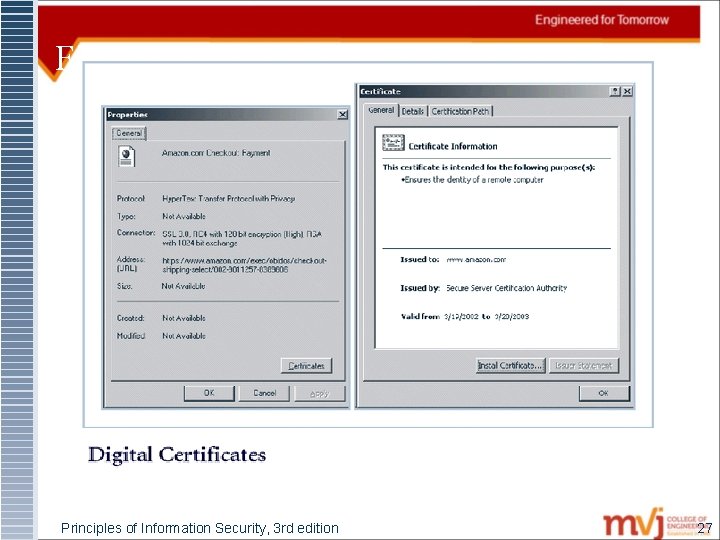Close the Certificate dialog with its X

(x=627, y=91)
